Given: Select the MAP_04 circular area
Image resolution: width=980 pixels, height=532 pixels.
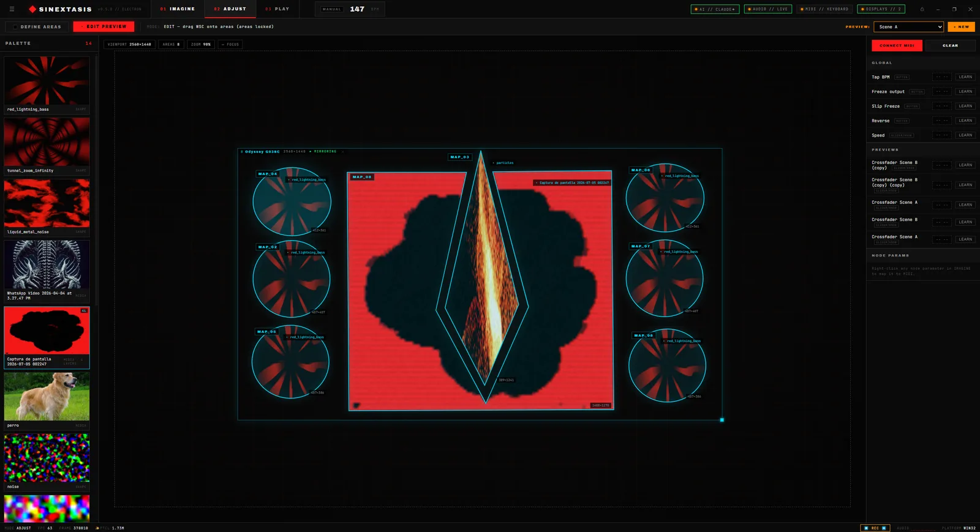Looking at the screenshot, I should click(x=292, y=202).
